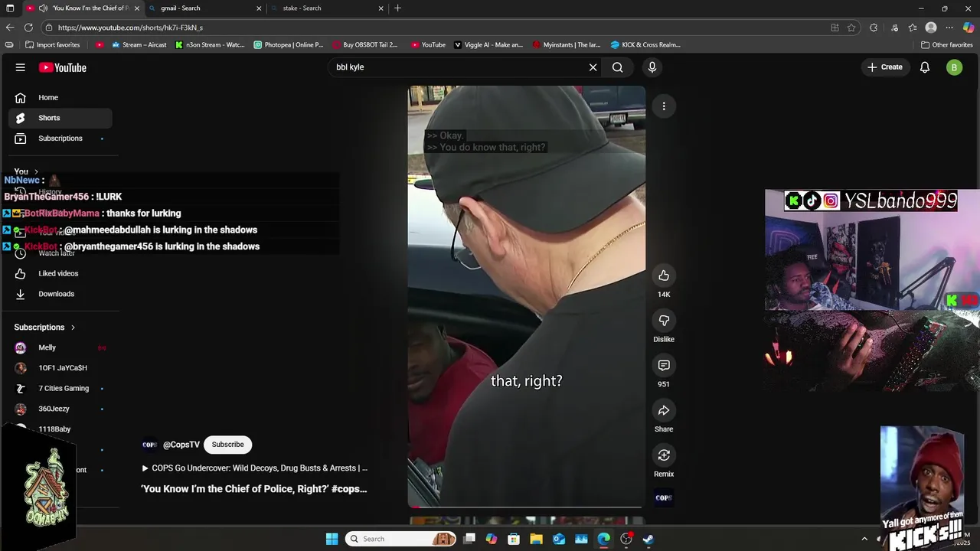Switch to the gmail - Search tab
Viewport: 980px width, 551px height.
click(x=204, y=8)
